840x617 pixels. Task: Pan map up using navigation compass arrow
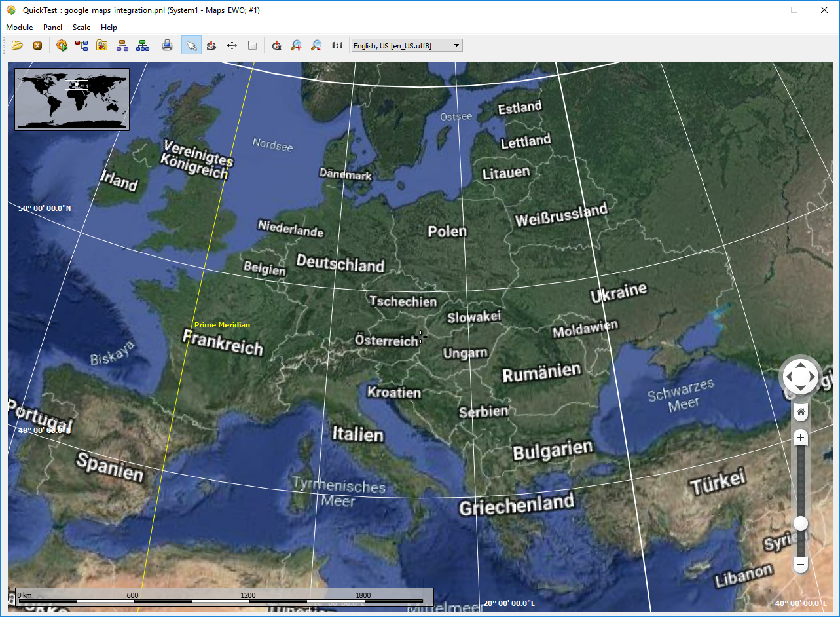point(800,365)
